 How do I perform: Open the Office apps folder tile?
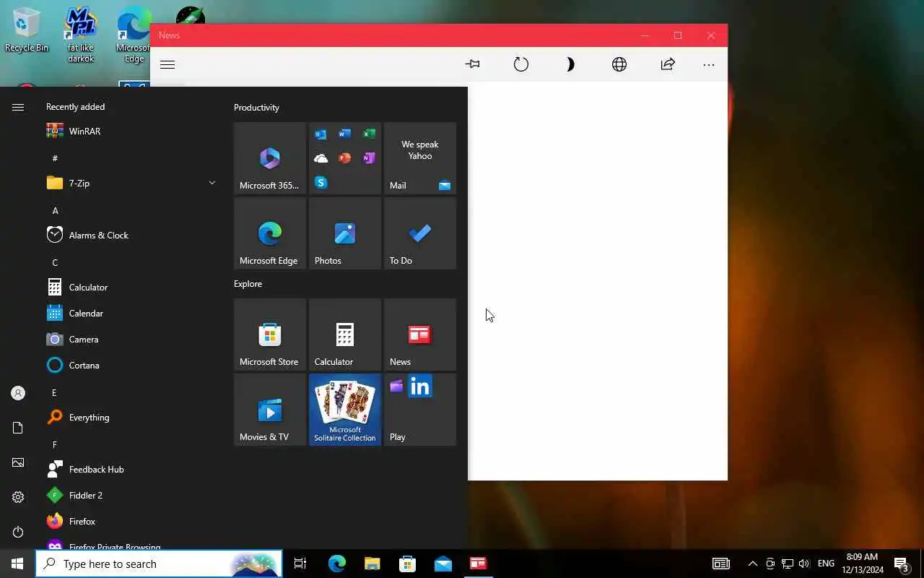point(345,158)
